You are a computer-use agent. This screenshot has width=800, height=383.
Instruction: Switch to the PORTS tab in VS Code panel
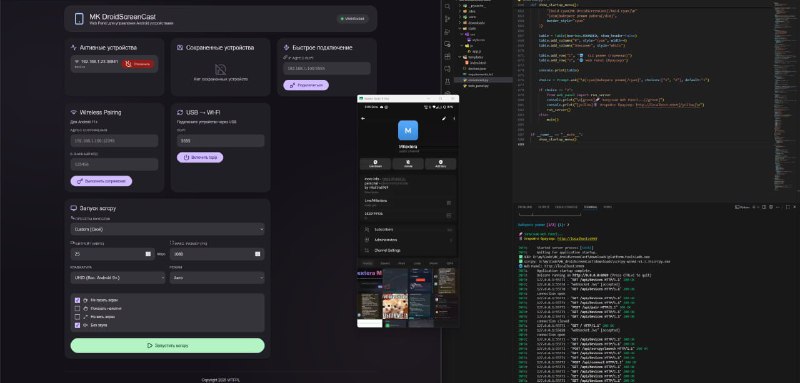pos(608,207)
